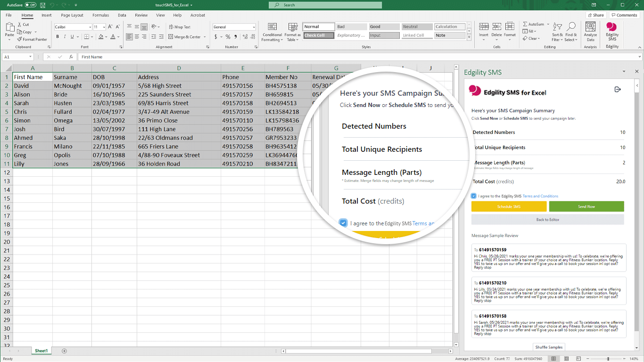Apply the Bad cell style
644x362 pixels.
351,27
